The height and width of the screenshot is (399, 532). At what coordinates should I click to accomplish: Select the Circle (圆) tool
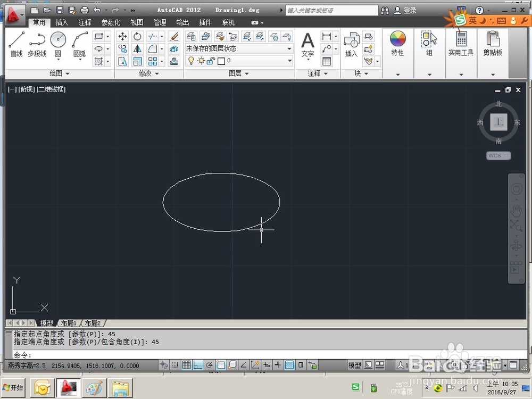(x=58, y=44)
